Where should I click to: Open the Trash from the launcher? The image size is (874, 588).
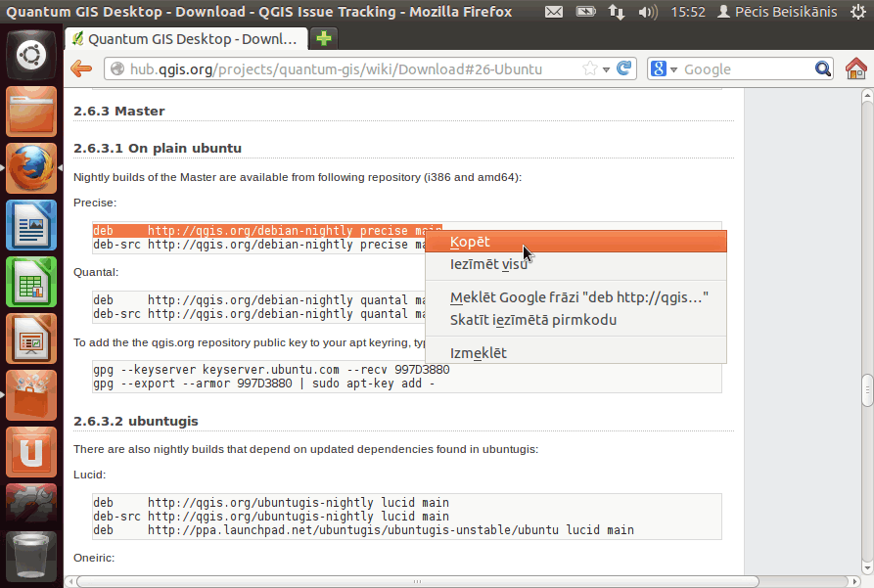point(31,555)
